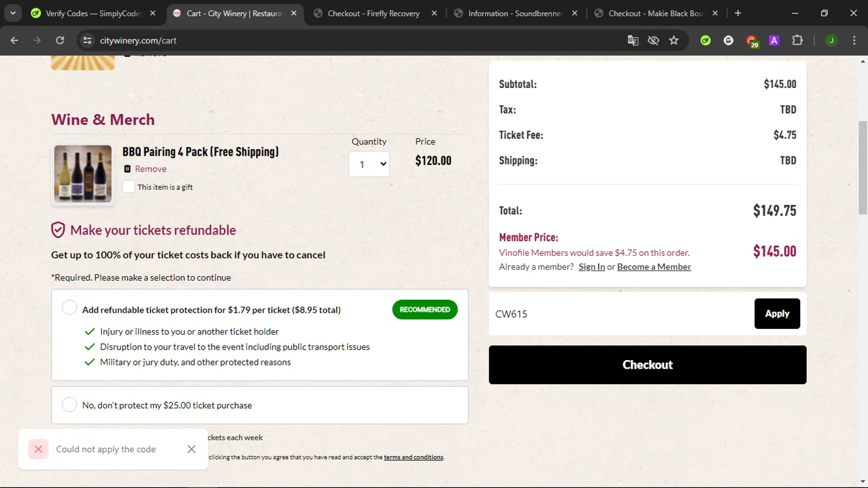Close the Soundbrenner Information tab
Viewport: 868px width, 488px height.
(575, 13)
